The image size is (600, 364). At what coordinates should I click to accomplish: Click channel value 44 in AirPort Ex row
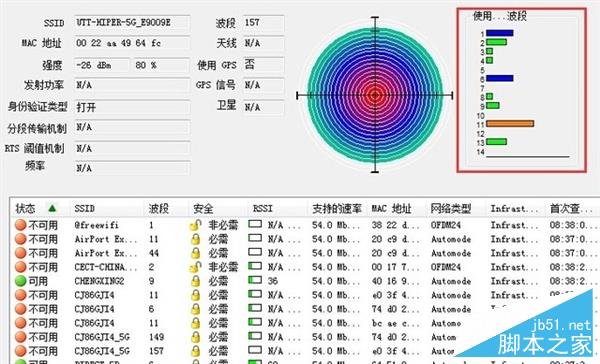point(154,253)
